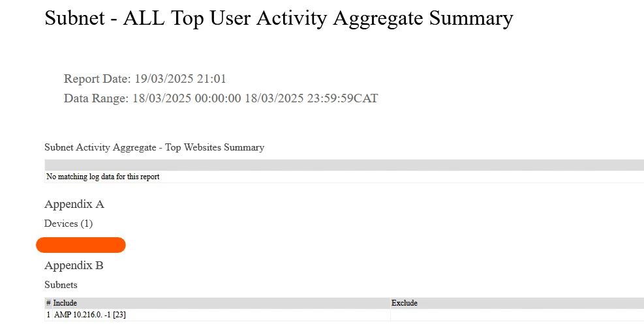
Task: Click the Subnet - ALL Top User Activity title
Action: [279, 18]
